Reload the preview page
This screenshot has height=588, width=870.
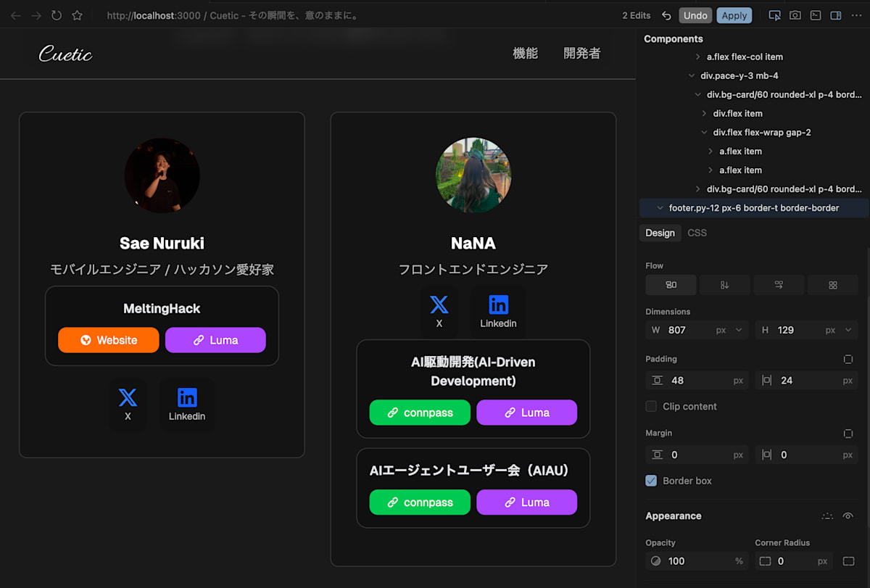tap(57, 15)
